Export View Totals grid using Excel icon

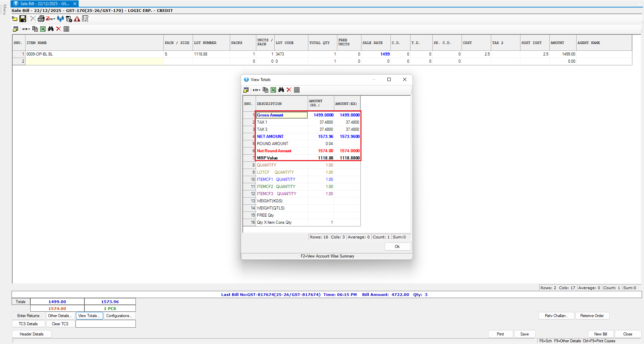click(273, 90)
